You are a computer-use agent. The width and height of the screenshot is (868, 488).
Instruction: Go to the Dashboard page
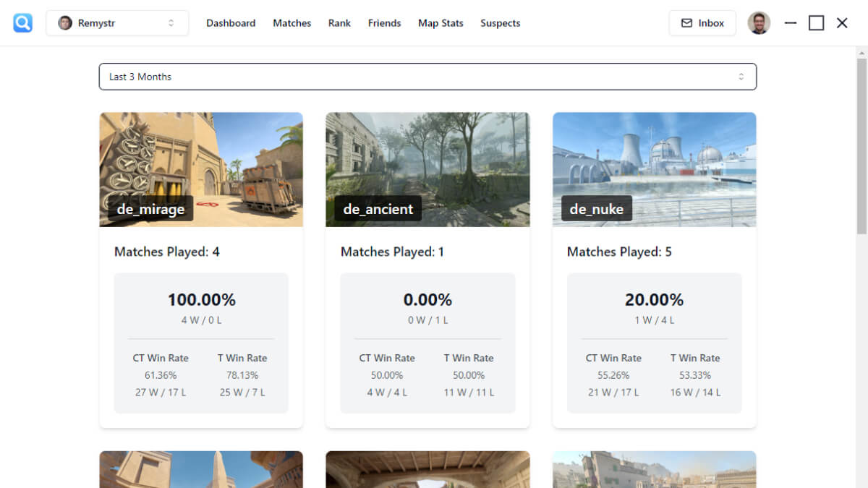[231, 23]
